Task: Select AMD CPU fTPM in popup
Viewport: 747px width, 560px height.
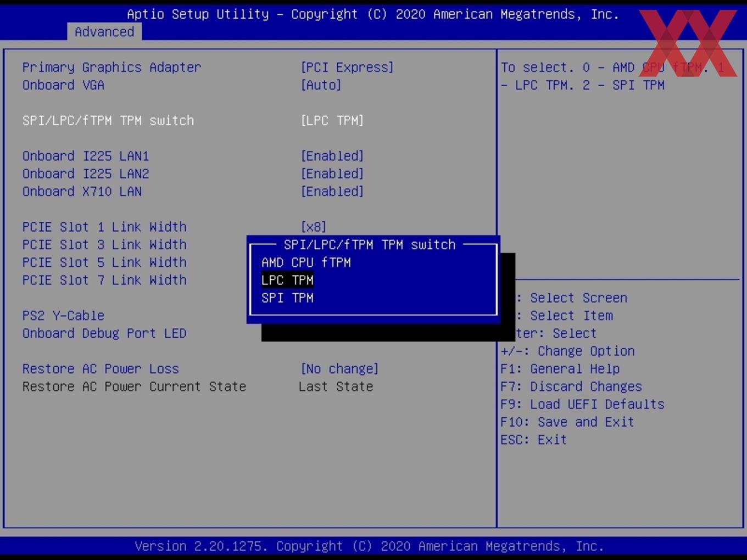Action: [306, 262]
